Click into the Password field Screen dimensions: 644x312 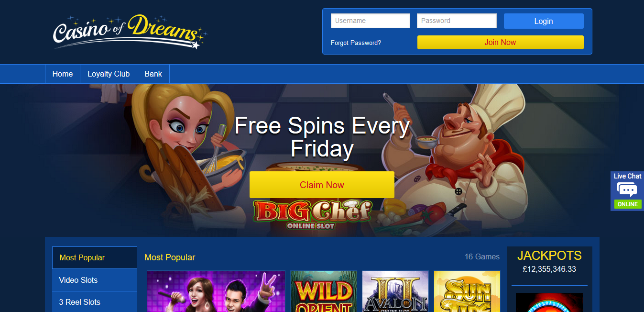457,21
